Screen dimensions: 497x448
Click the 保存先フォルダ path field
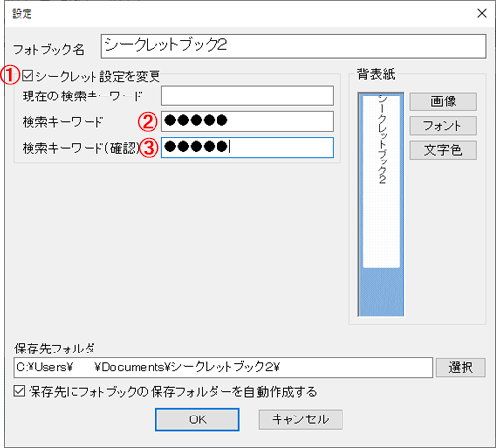223,367
